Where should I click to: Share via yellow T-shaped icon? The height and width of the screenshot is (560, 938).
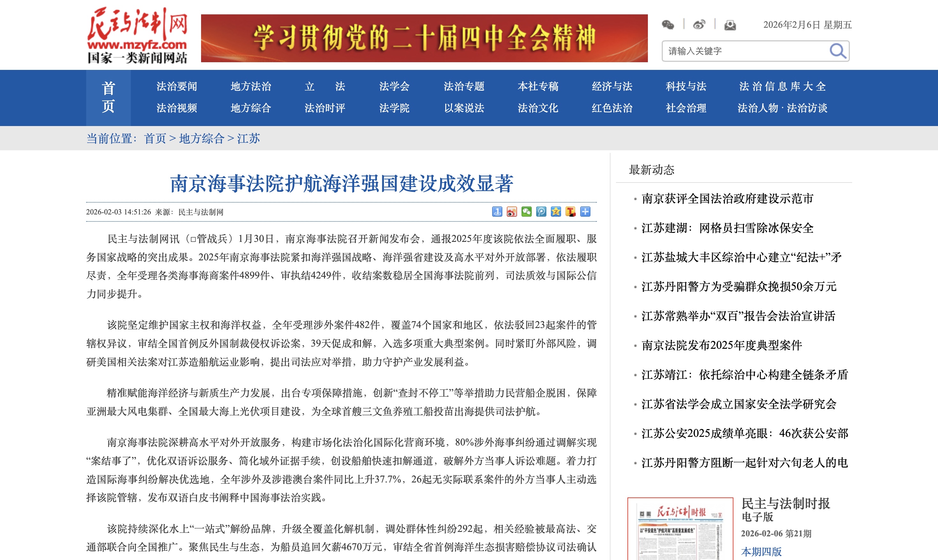click(x=571, y=212)
